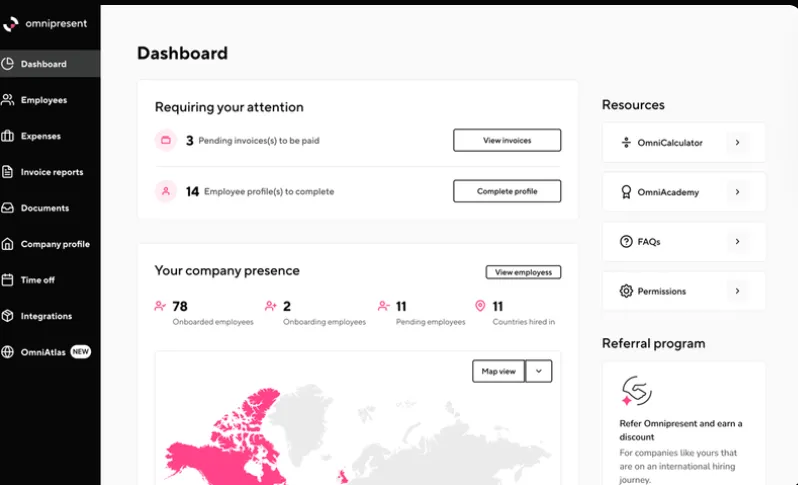The height and width of the screenshot is (485, 798).
Task: Click the Onboarding employees person-plus icon
Action: point(270,306)
